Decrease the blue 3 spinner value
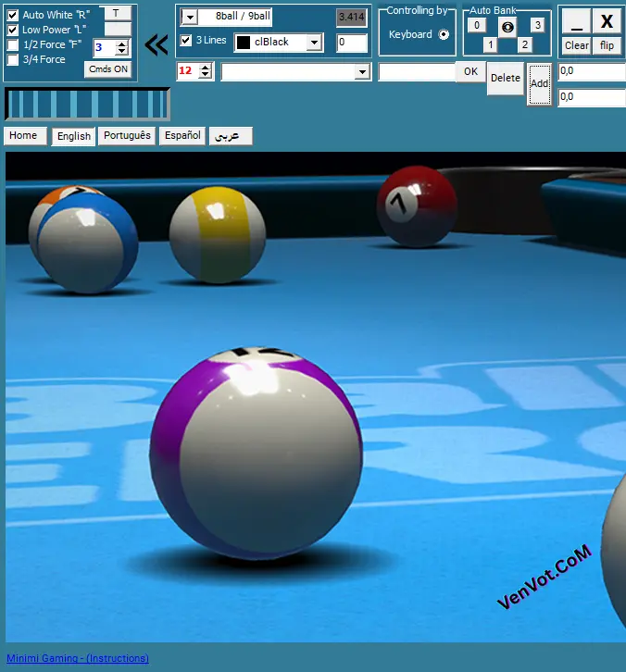The width and height of the screenshot is (626, 672). click(122, 52)
